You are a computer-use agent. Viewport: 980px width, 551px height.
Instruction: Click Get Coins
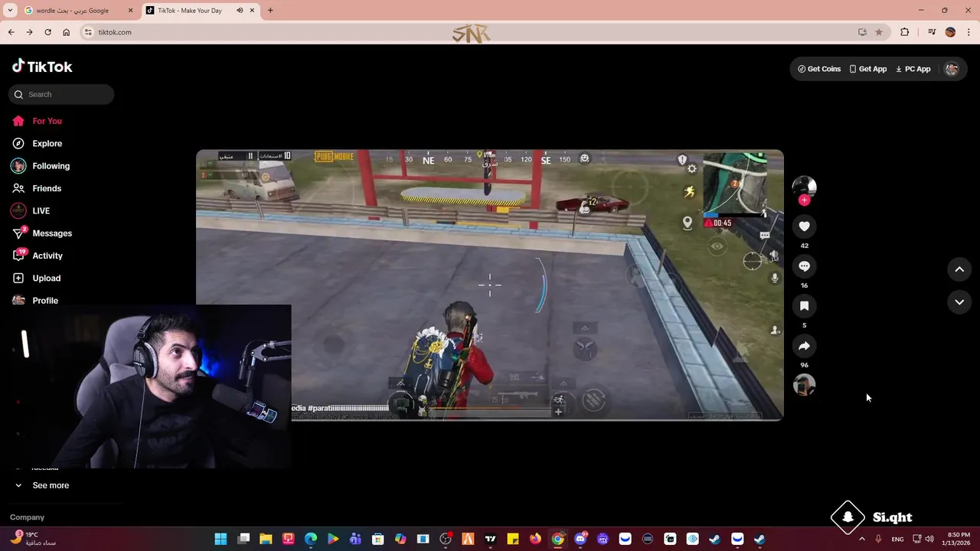point(819,69)
